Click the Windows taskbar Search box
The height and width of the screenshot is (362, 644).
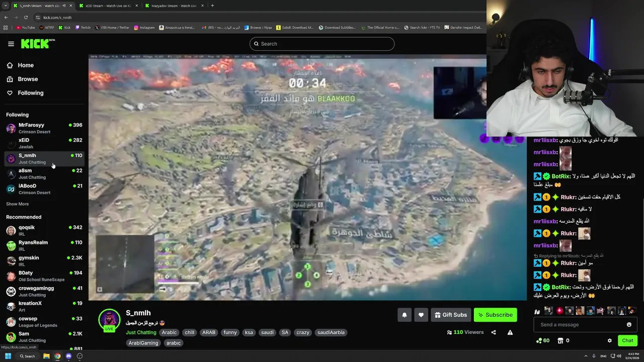tap(27, 356)
